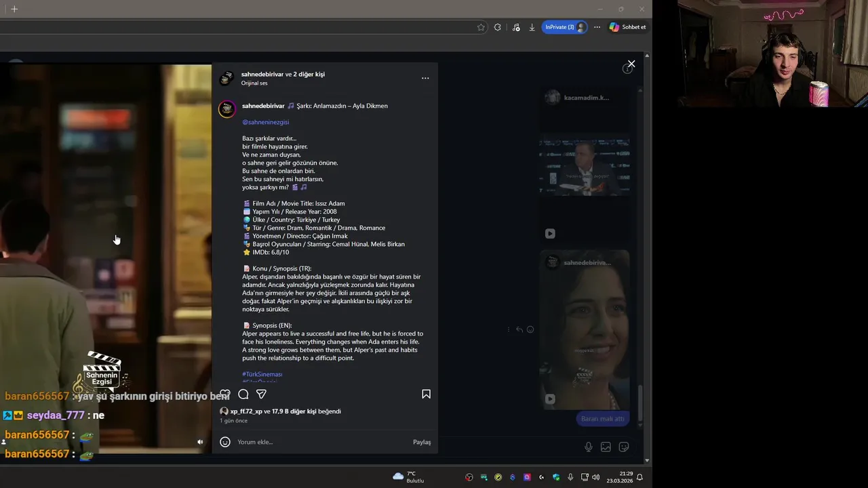Close the Instagram post overlay
The width and height of the screenshot is (868, 488).
click(631, 64)
